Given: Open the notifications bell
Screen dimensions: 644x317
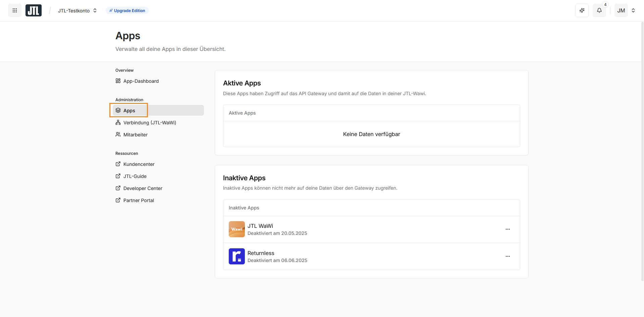Looking at the screenshot, I should coord(599,10).
